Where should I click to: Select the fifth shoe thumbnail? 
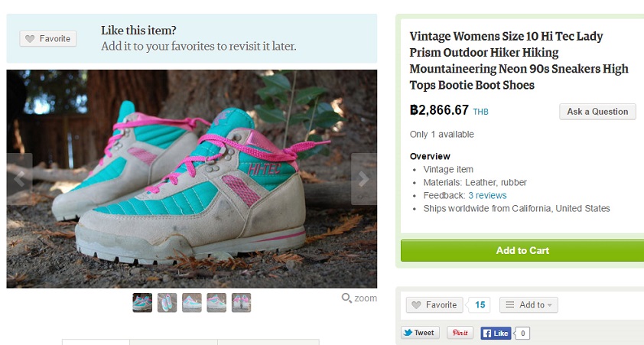point(241,303)
